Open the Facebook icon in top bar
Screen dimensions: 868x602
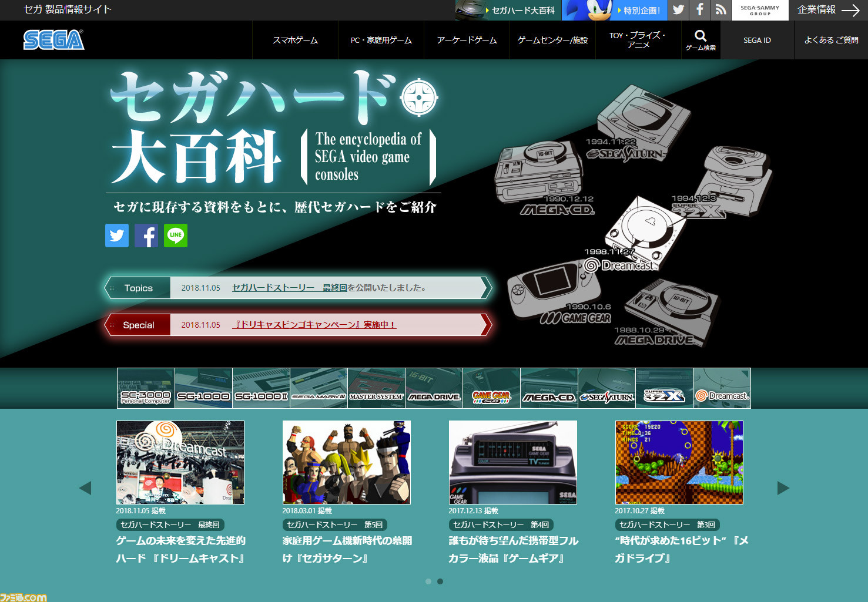click(699, 10)
